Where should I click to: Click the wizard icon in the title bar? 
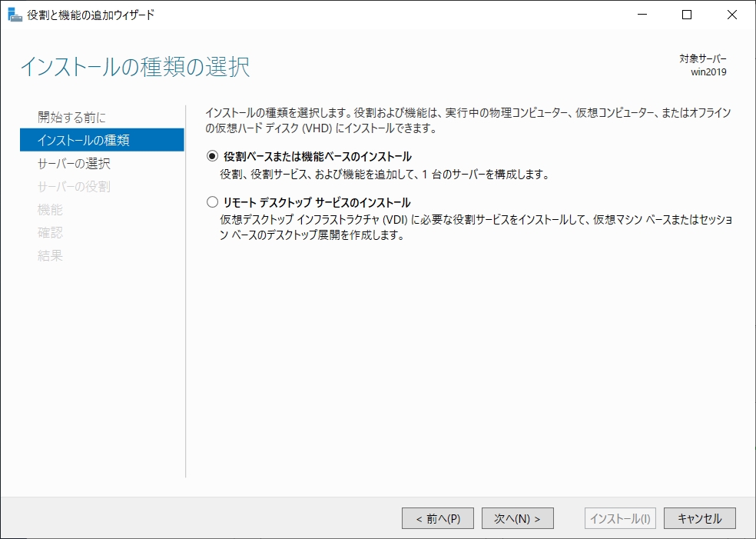point(15,15)
